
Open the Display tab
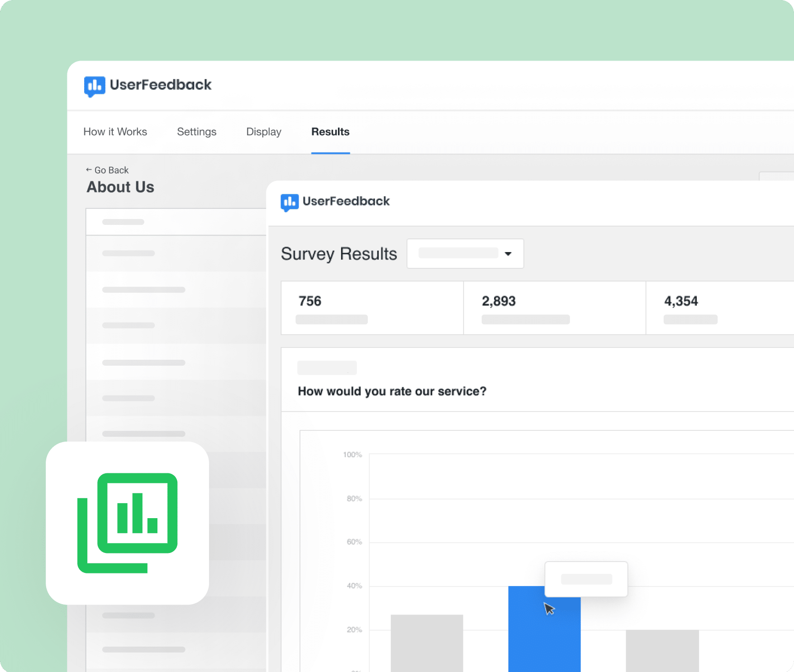click(x=264, y=132)
